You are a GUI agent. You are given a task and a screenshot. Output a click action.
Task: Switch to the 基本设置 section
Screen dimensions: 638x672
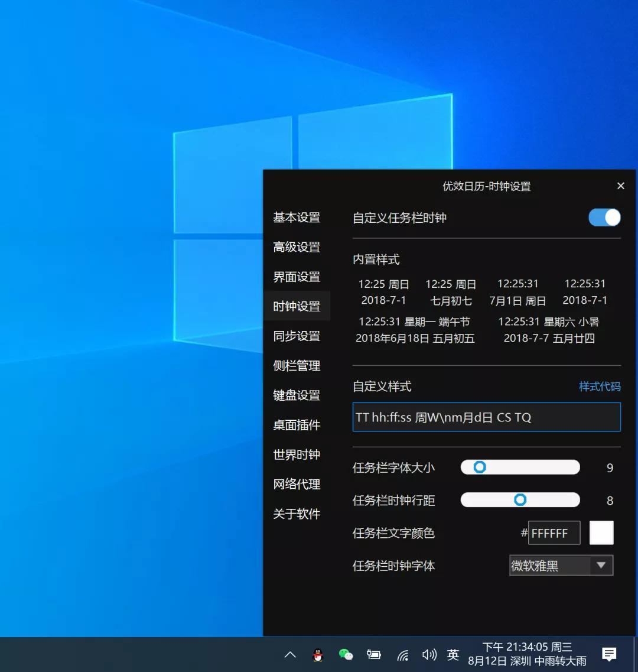pos(296,217)
